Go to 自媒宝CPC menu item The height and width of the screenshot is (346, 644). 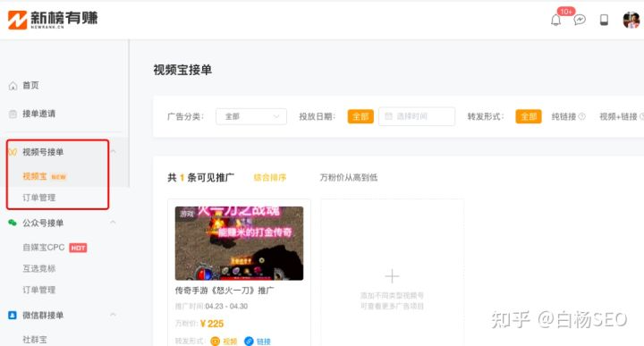(44, 247)
